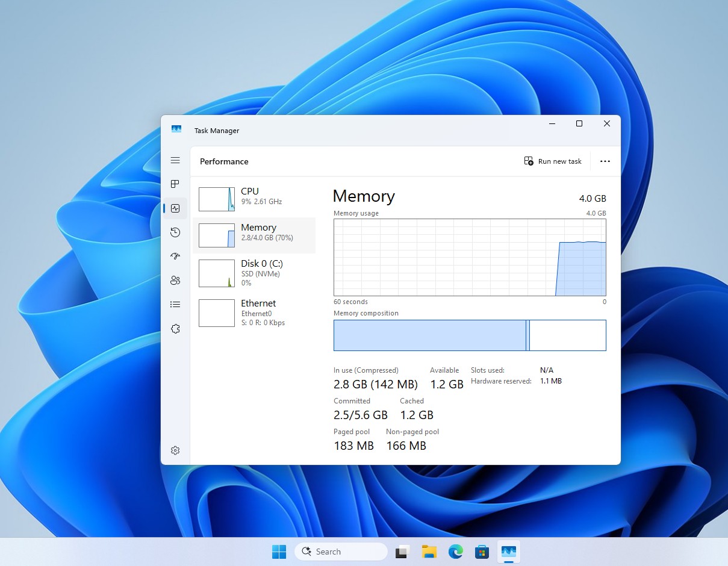The image size is (728, 566).
Task: Click the 'Available' label
Action: coord(444,370)
